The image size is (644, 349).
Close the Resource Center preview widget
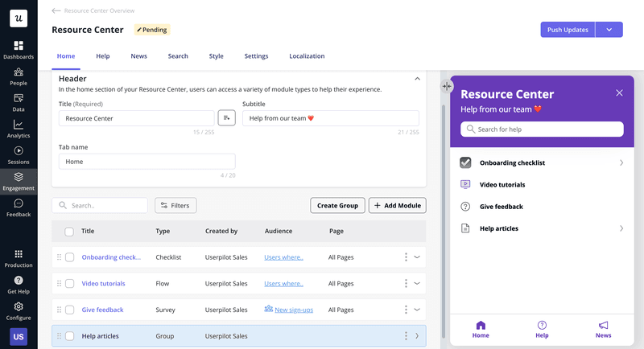[619, 93]
